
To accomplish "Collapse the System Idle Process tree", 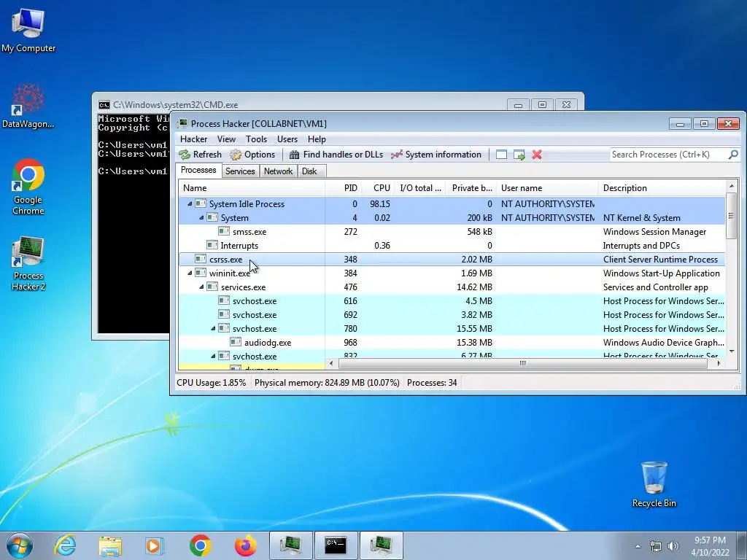I will 190,204.
